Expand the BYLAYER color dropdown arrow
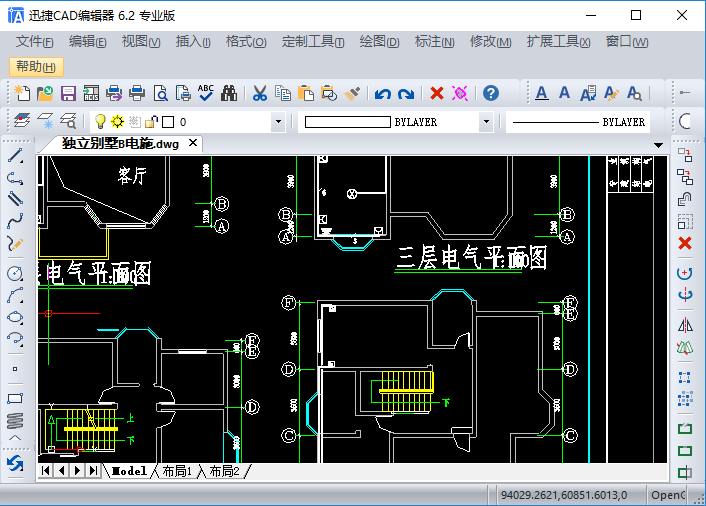Viewport: 706px width, 506px height. (x=486, y=122)
